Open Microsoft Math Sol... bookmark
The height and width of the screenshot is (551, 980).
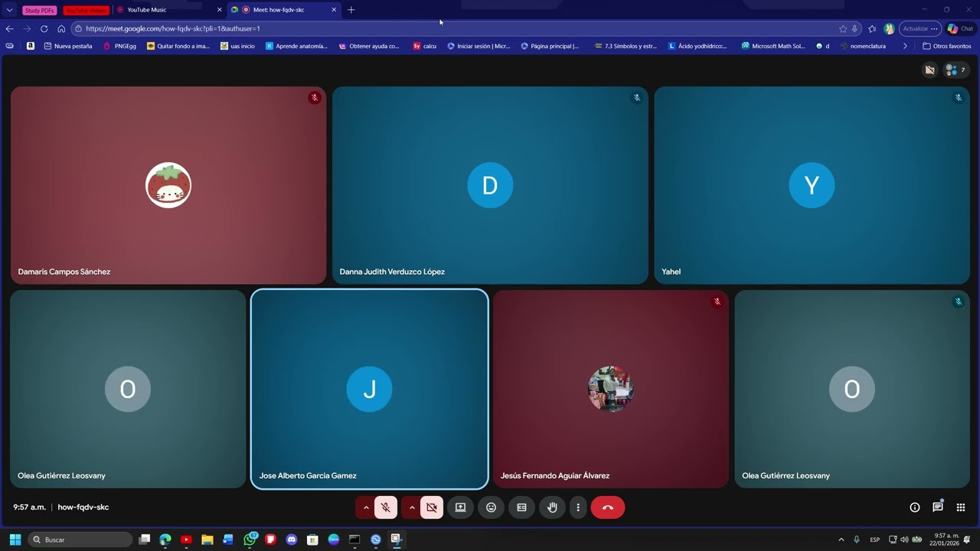(x=773, y=46)
